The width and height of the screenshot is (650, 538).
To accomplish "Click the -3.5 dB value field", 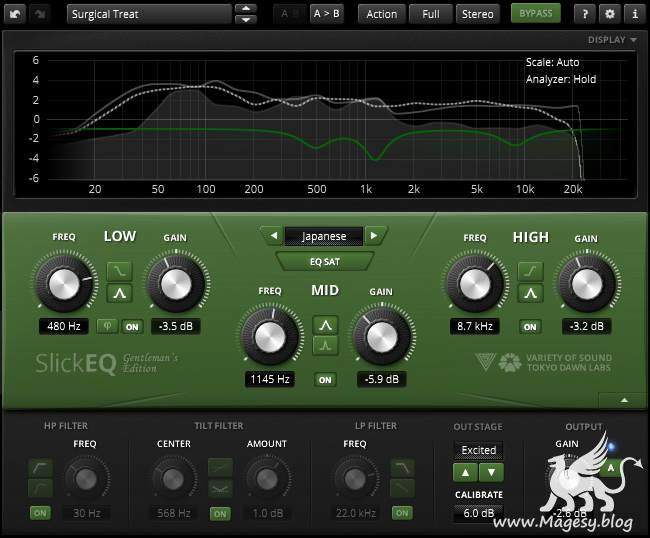I will point(176,326).
